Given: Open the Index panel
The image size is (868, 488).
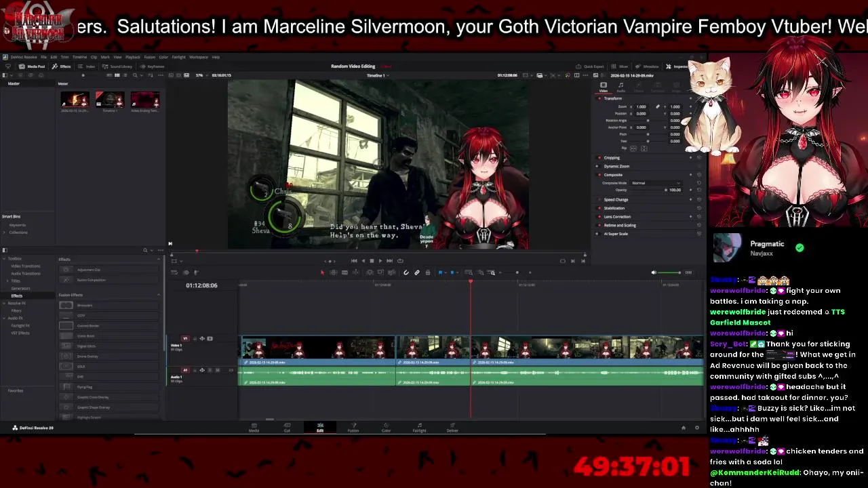Looking at the screenshot, I should (87, 66).
